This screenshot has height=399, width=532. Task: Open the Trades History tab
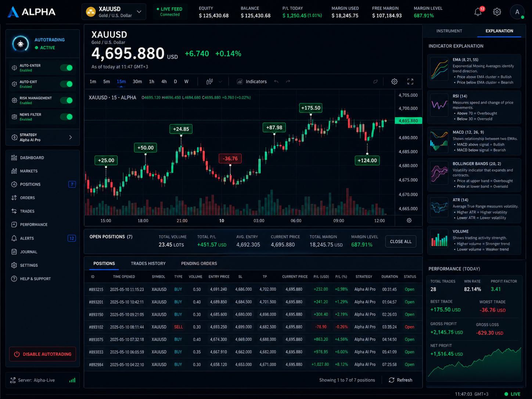point(148,263)
